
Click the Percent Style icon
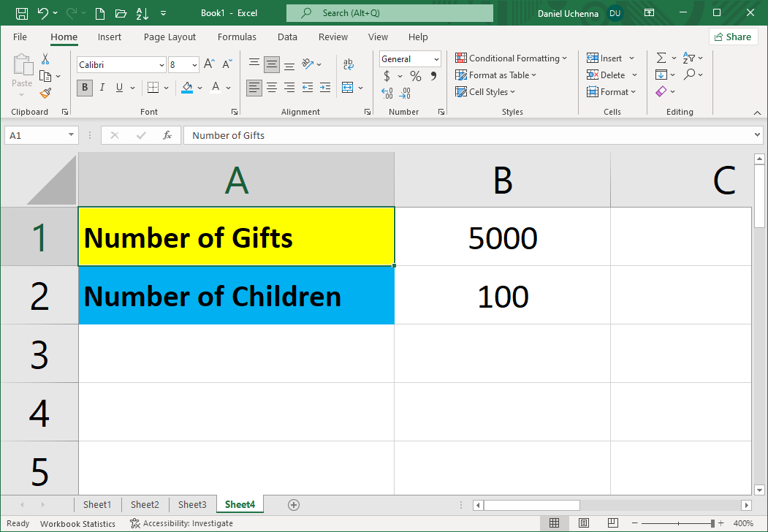click(x=415, y=75)
